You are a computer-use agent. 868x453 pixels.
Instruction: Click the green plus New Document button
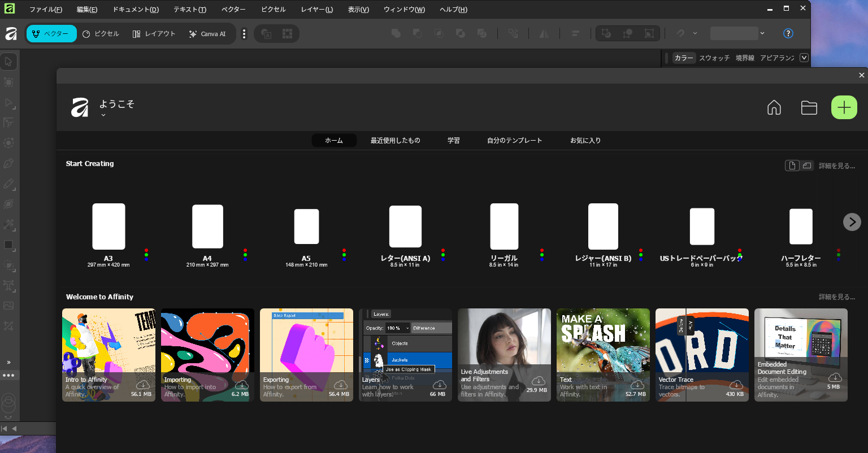[844, 107]
